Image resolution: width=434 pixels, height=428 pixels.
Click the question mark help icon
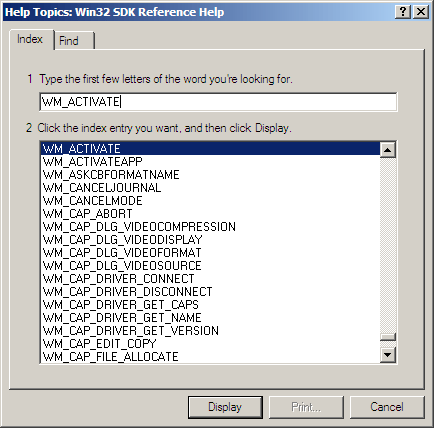pyautogui.click(x=403, y=12)
